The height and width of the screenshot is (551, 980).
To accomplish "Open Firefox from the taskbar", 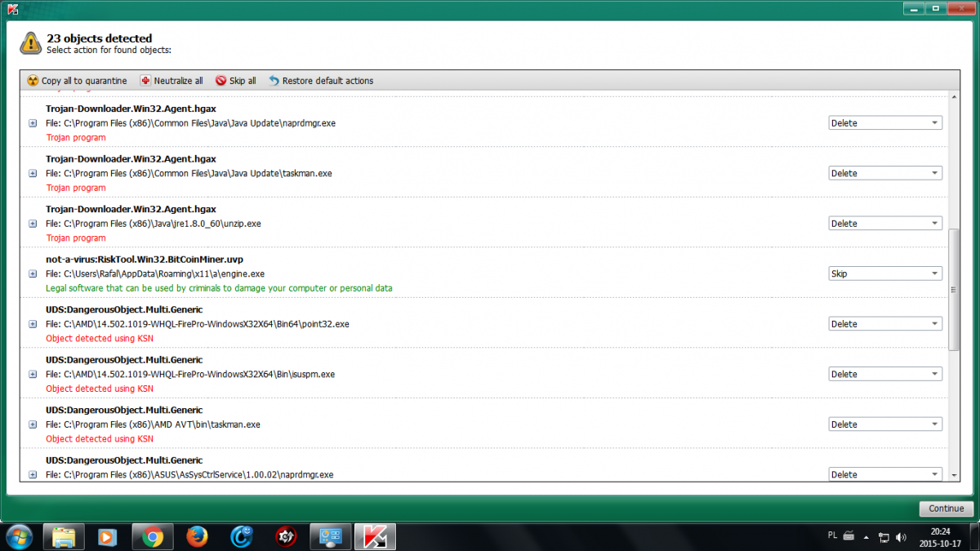I will click(197, 536).
